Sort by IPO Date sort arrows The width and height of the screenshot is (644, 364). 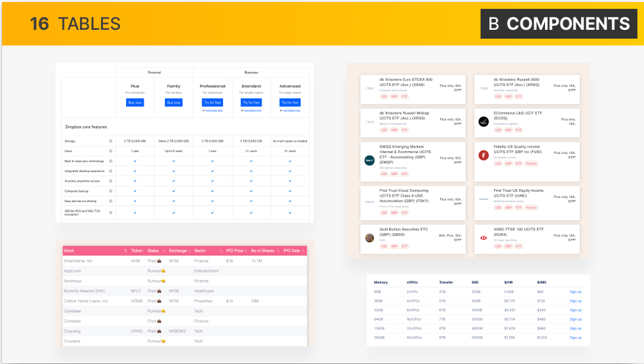click(x=303, y=251)
